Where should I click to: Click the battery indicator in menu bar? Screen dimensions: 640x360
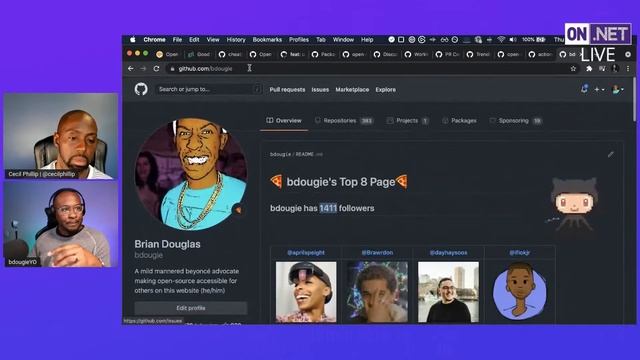[533, 40]
